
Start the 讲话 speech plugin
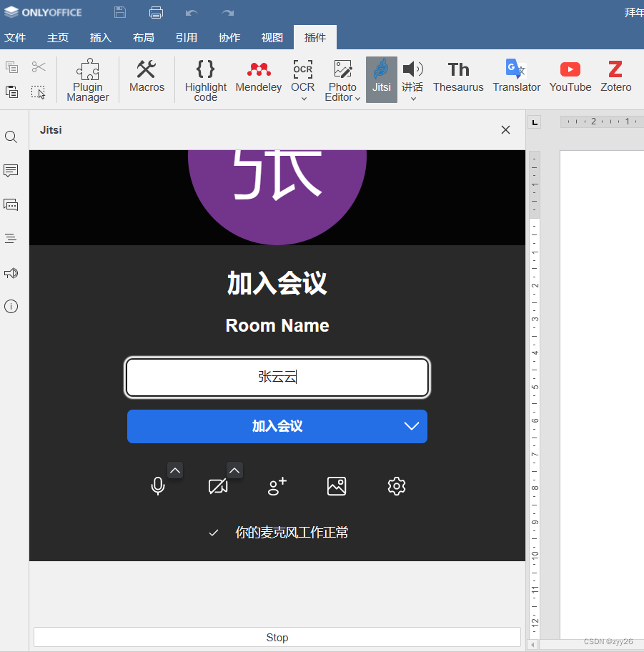(412, 76)
